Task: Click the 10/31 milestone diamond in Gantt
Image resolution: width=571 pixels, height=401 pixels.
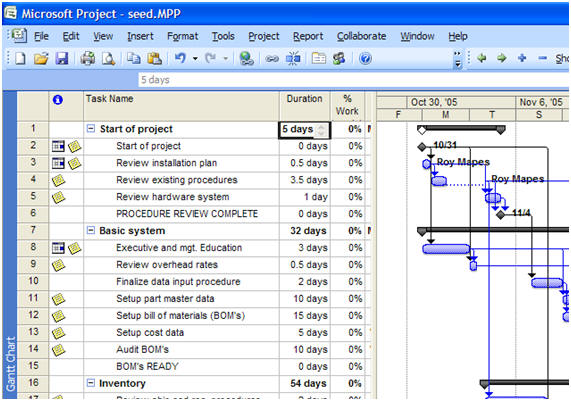Action: (422, 146)
